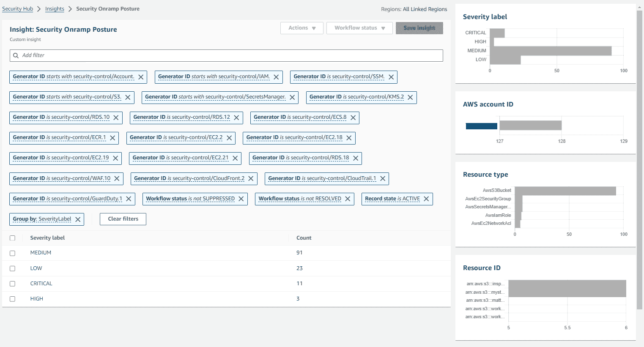Remove the security-control/ECS.8 filter
The height and width of the screenshot is (347, 644).
tap(353, 117)
